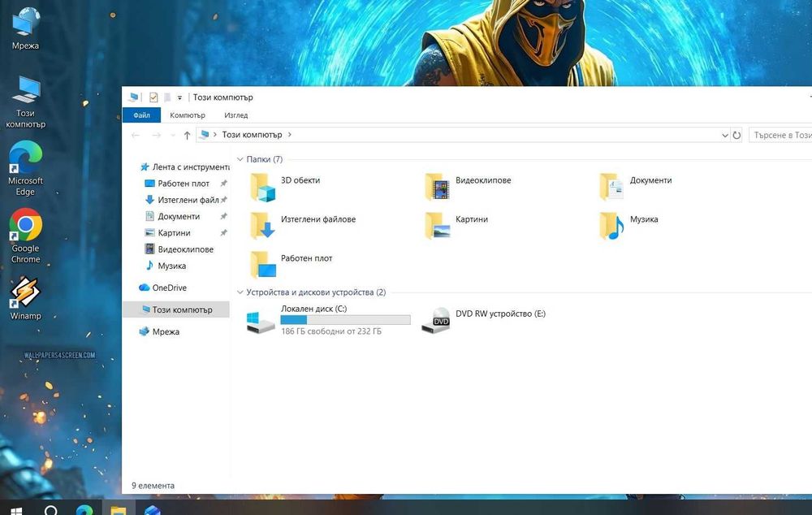
Task: Select the Локален диск (C:) drive
Action: click(x=328, y=320)
